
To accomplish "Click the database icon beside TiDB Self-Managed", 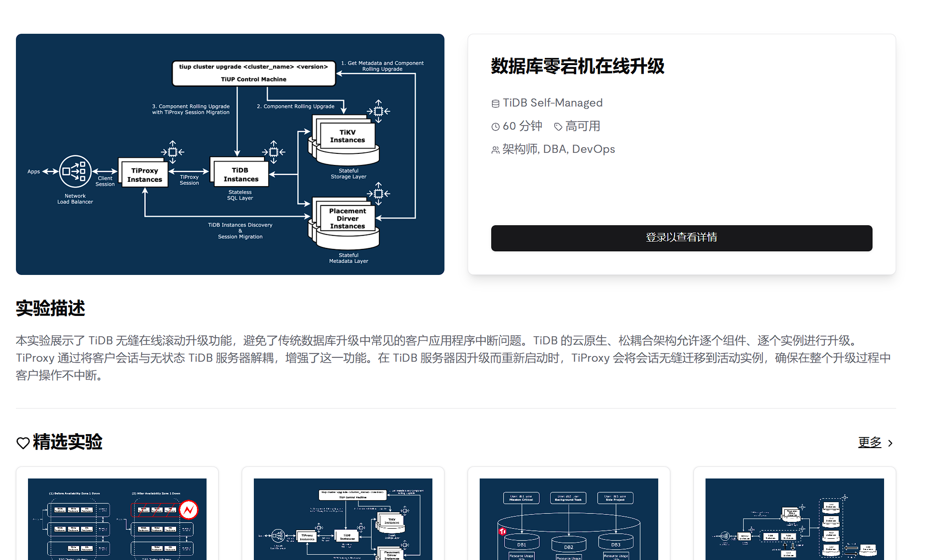I will (x=495, y=104).
